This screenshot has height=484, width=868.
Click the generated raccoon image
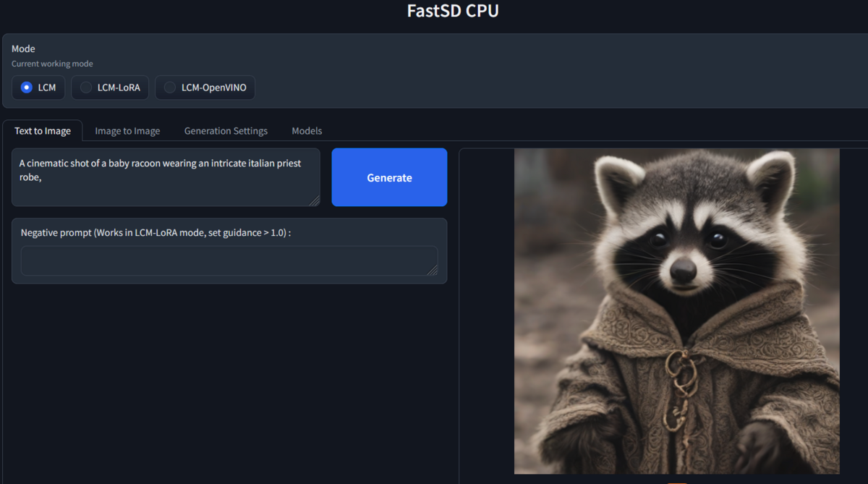(676, 310)
